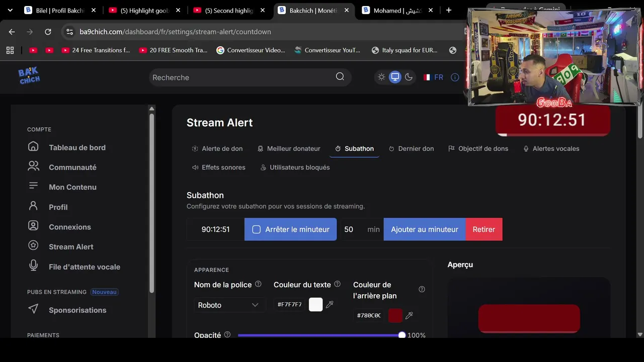Click the info circle icon near FR
The height and width of the screenshot is (362, 644).
click(x=455, y=77)
